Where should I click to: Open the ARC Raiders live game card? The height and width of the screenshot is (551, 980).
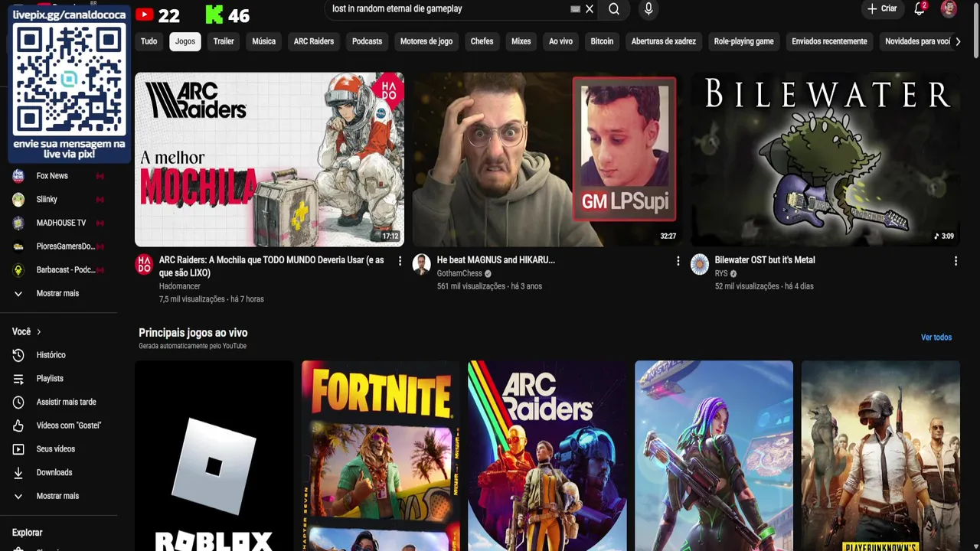point(547,456)
